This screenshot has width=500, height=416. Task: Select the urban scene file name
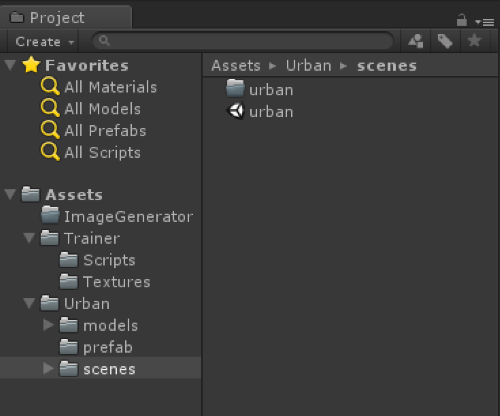click(x=271, y=112)
